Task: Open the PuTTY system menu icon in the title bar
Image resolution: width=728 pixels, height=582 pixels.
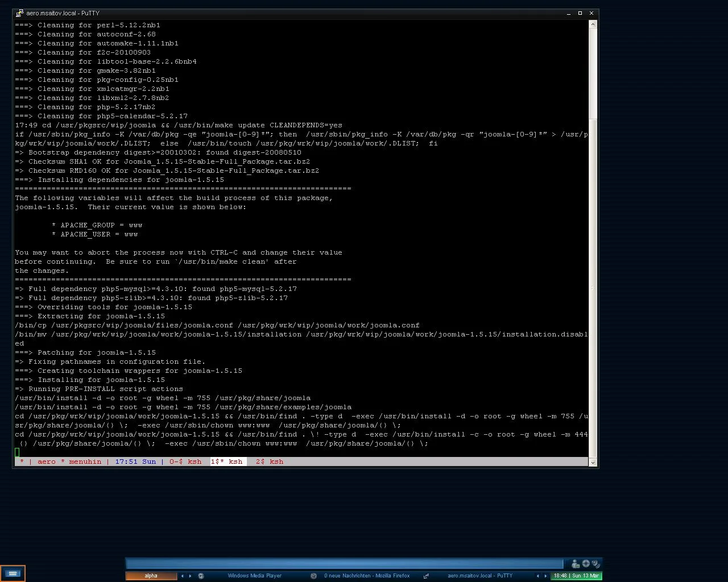Action: point(20,13)
